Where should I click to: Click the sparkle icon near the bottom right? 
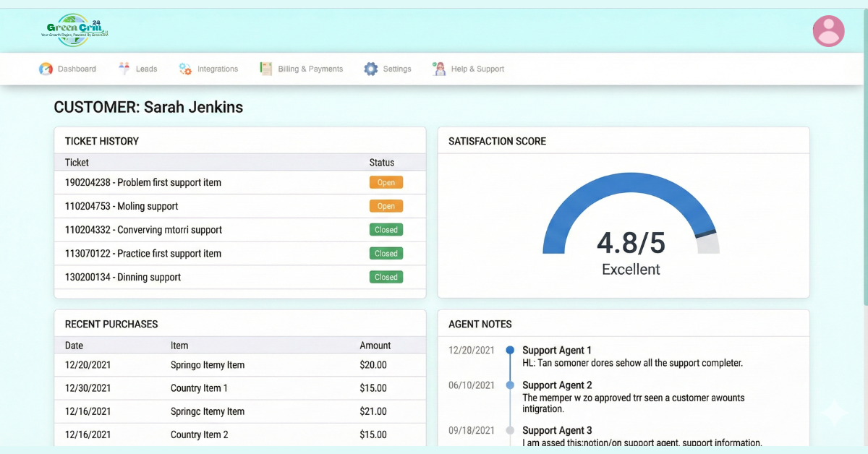[835, 412]
